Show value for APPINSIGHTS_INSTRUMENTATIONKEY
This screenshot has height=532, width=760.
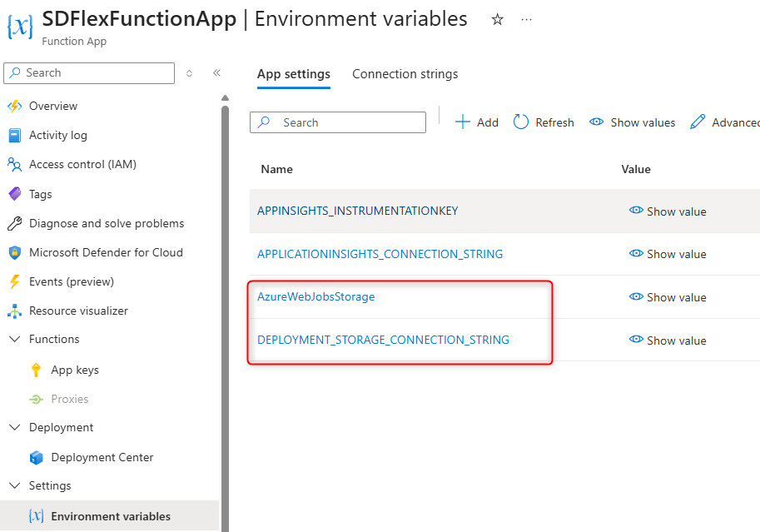[x=668, y=211]
